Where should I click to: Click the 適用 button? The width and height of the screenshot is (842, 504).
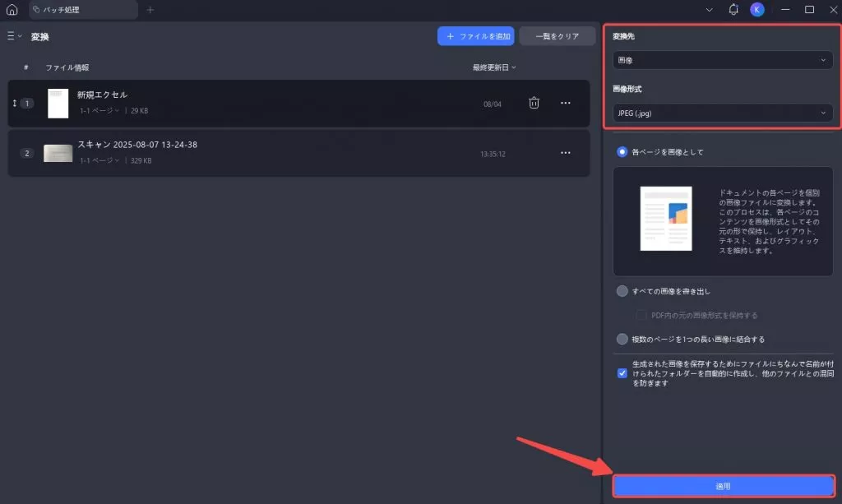pyautogui.click(x=724, y=486)
